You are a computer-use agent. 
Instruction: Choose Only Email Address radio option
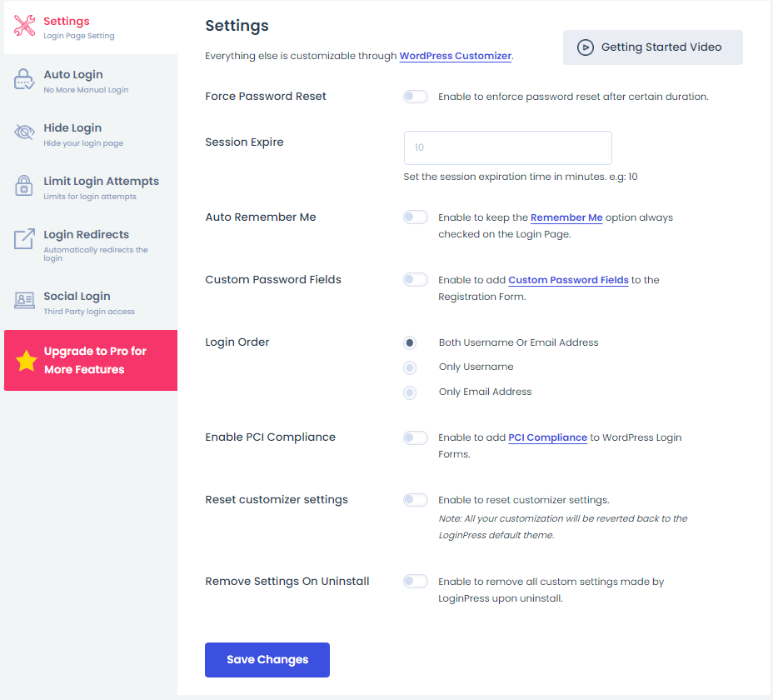pos(410,392)
